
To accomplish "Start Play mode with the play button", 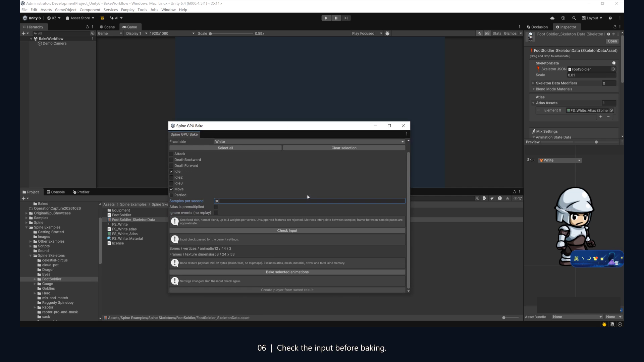I will coord(326,18).
